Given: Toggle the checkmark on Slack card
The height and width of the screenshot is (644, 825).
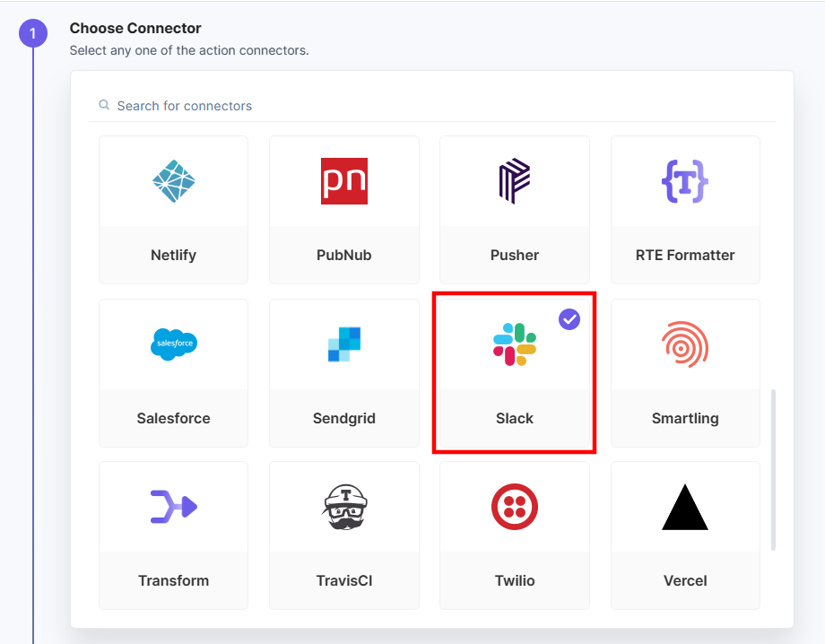Looking at the screenshot, I should (569, 319).
